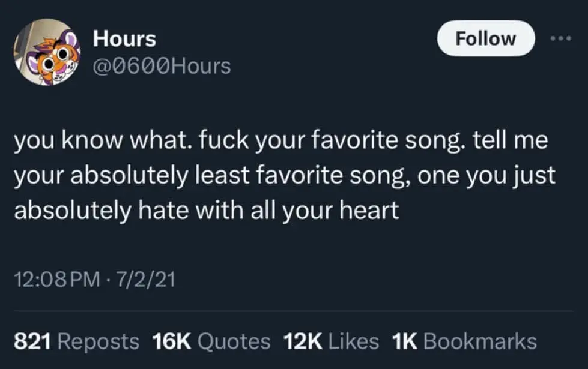The image size is (588, 369).
Task: Click the "hate with all your heart" line
Action: coord(206,211)
